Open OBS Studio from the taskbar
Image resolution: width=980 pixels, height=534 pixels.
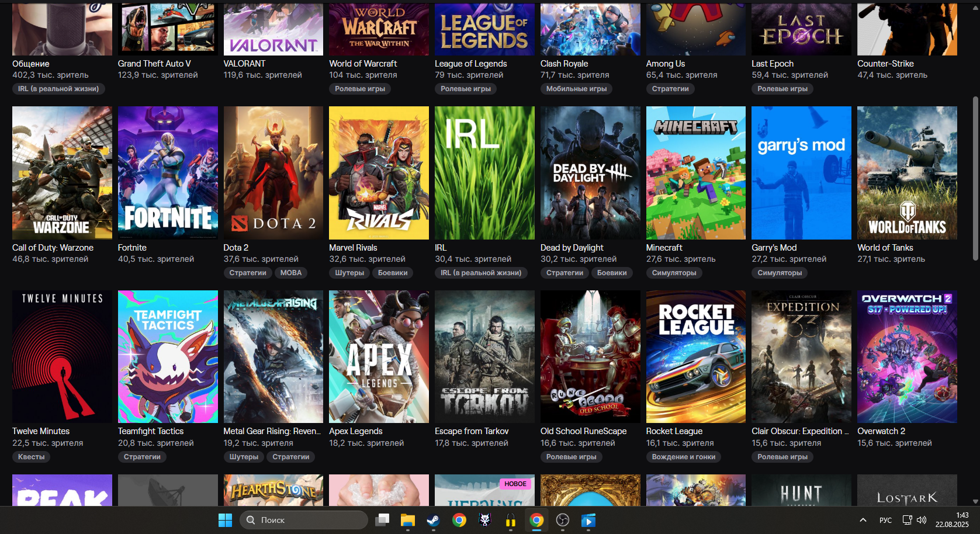coord(562,520)
